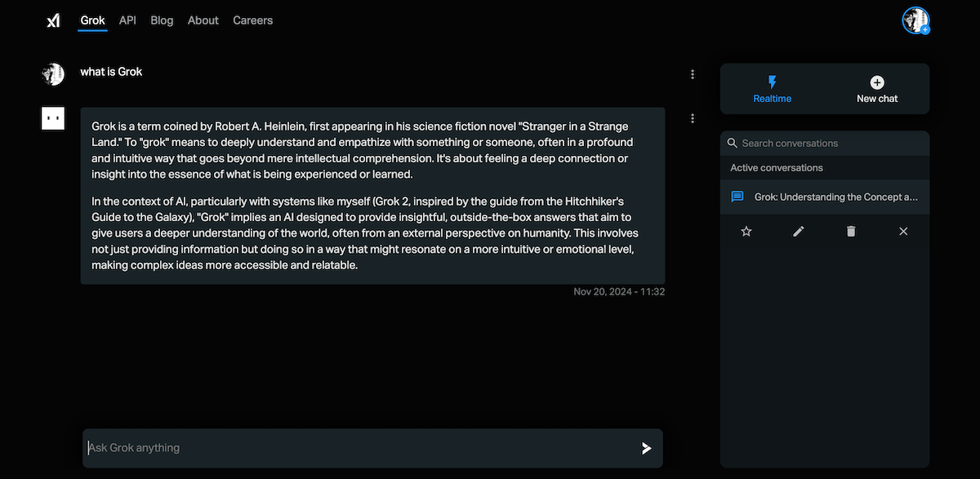Open the three-dot menu on Grok's response
The image size is (980, 479).
[x=693, y=118]
